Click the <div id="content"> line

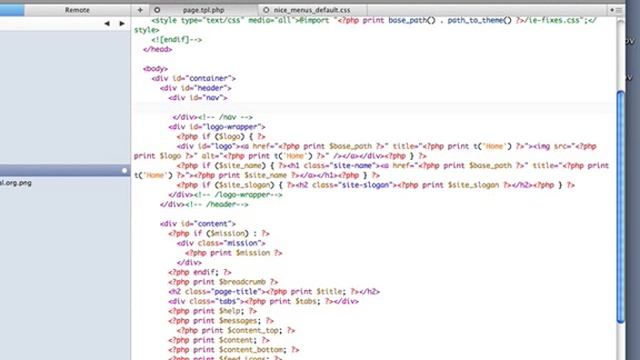pyautogui.click(x=198, y=224)
